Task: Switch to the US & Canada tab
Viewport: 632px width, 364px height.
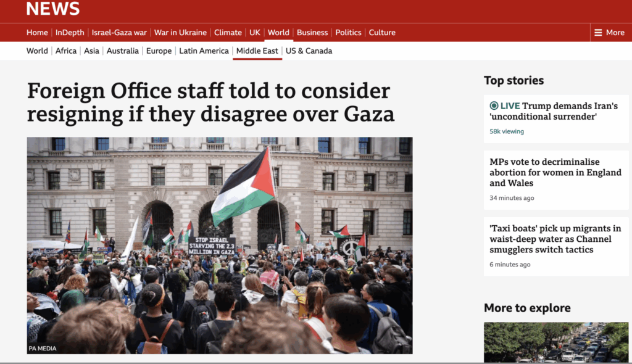Action: [309, 51]
